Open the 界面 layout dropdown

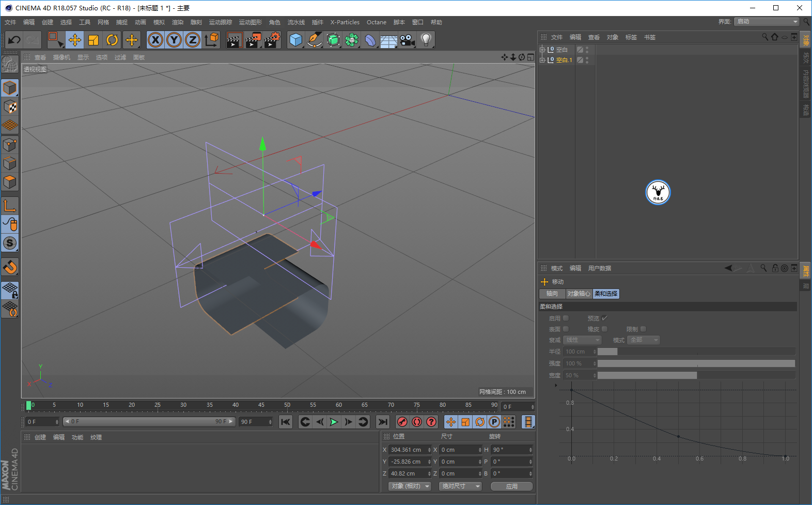pos(767,22)
